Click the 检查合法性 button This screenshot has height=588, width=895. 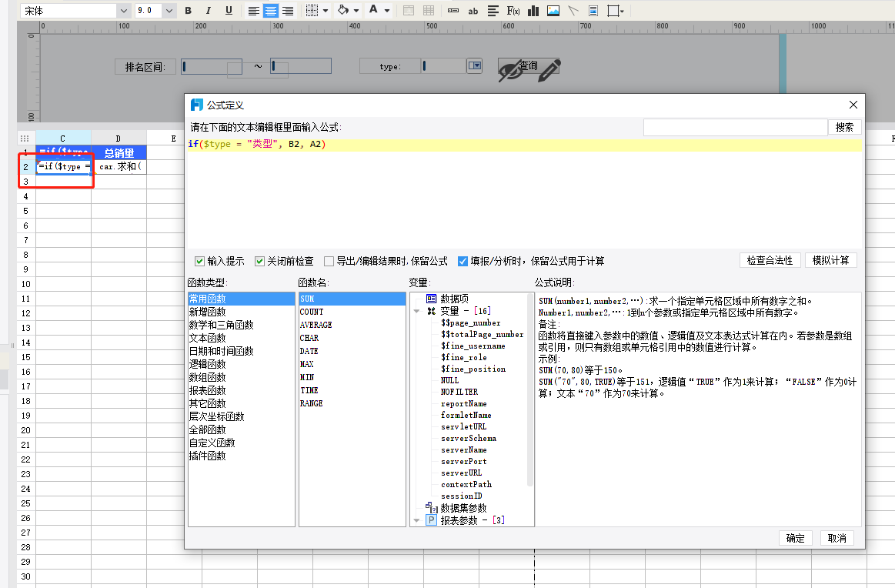tap(770, 260)
